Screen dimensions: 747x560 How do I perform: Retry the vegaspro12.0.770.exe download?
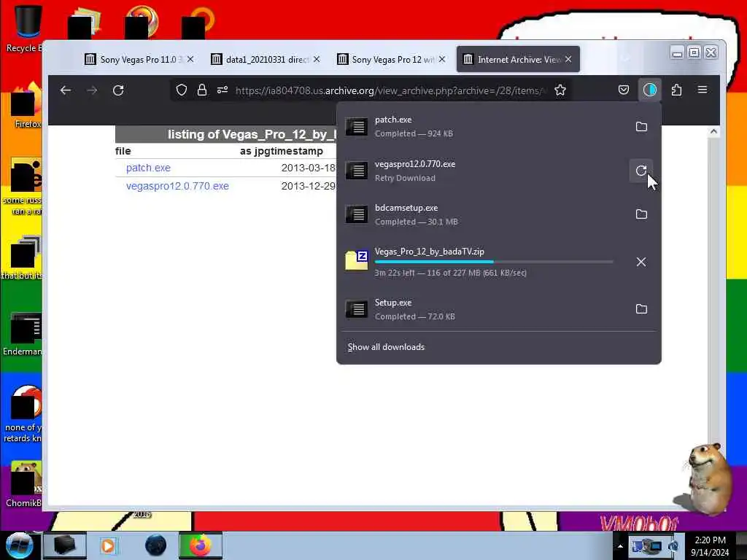pos(641,171)
